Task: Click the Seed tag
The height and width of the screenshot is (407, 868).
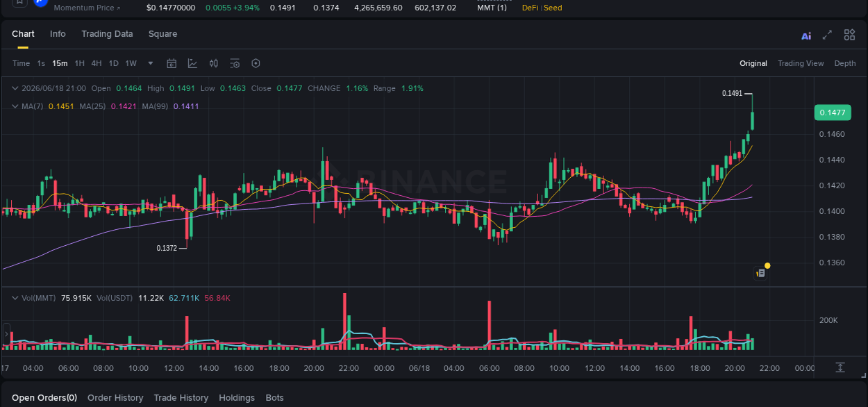Action: [553, 8]
